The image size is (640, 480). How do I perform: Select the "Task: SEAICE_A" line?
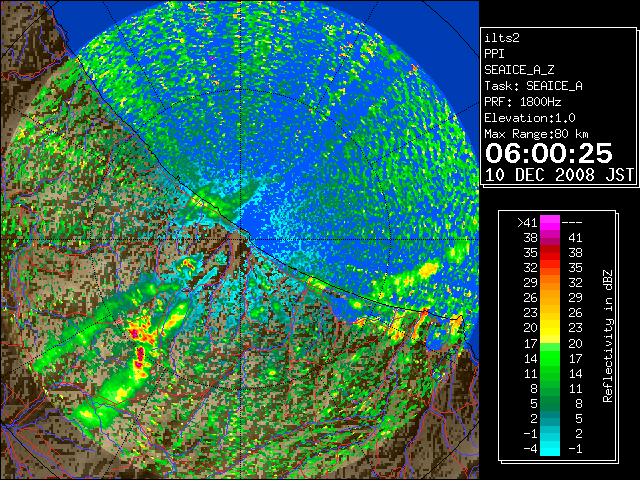pos(533,86)
